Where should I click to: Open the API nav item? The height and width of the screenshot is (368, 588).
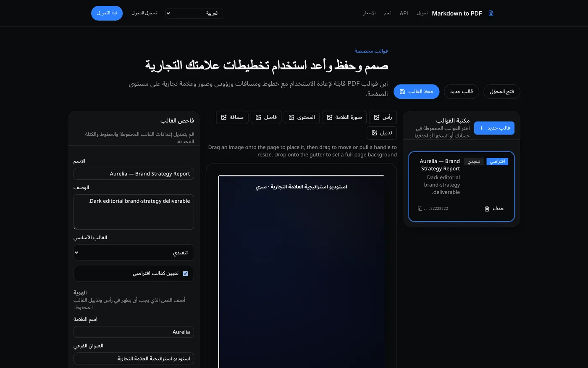coord(404,13)
